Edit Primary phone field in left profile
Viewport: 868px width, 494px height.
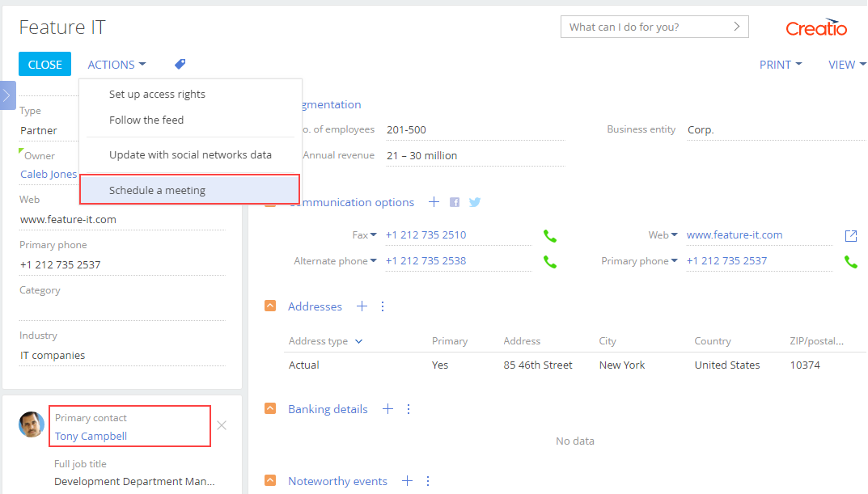pyautogui.click(x=122, y=265)
